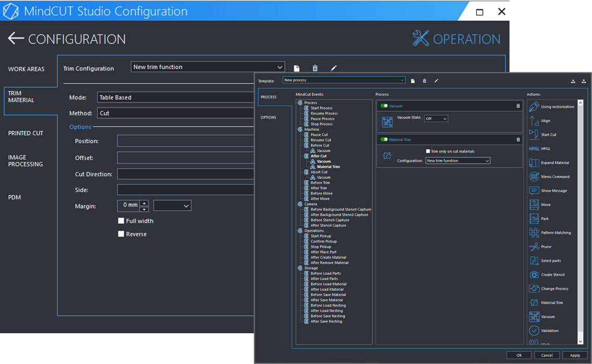This screenshot has width=592, height=364.
Task: Create a new process template
Action: 412,81
